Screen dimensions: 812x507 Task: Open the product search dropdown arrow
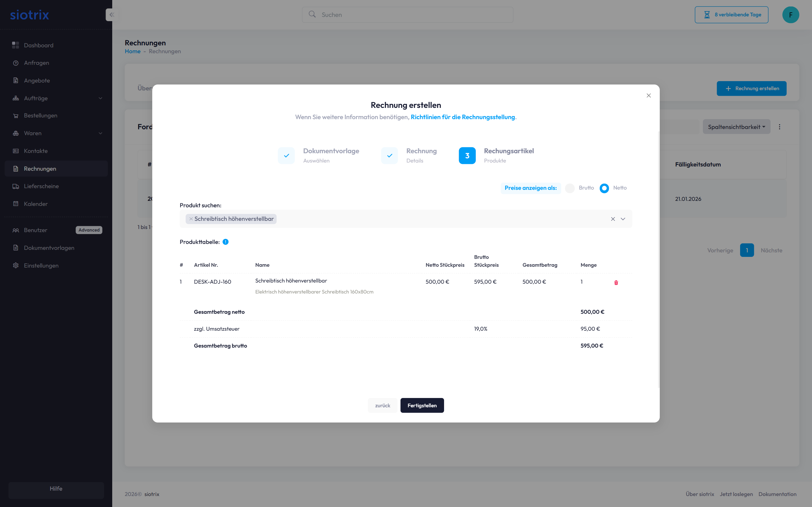pyautogui.click(x=623, y=219)
